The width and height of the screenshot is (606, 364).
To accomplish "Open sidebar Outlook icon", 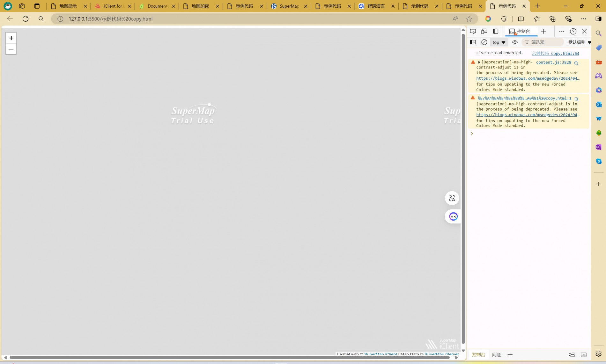I will [x=599, y=104].
